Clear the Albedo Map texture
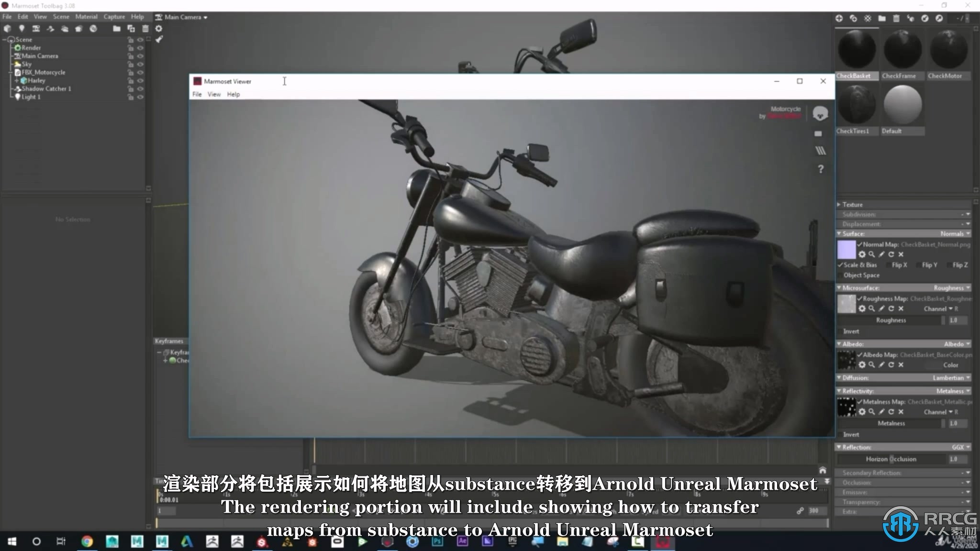The image size is (980, 551). (901, 365)
